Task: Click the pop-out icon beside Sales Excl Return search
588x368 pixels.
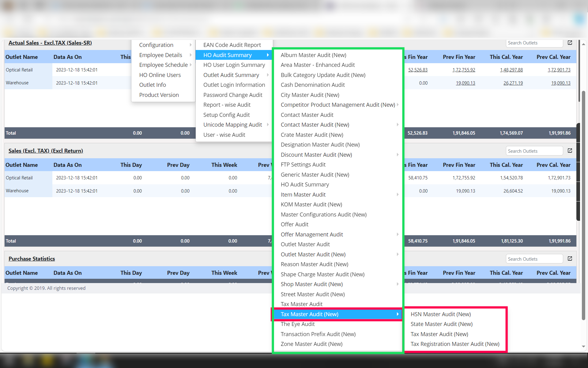Action: [x=570, y=151]
